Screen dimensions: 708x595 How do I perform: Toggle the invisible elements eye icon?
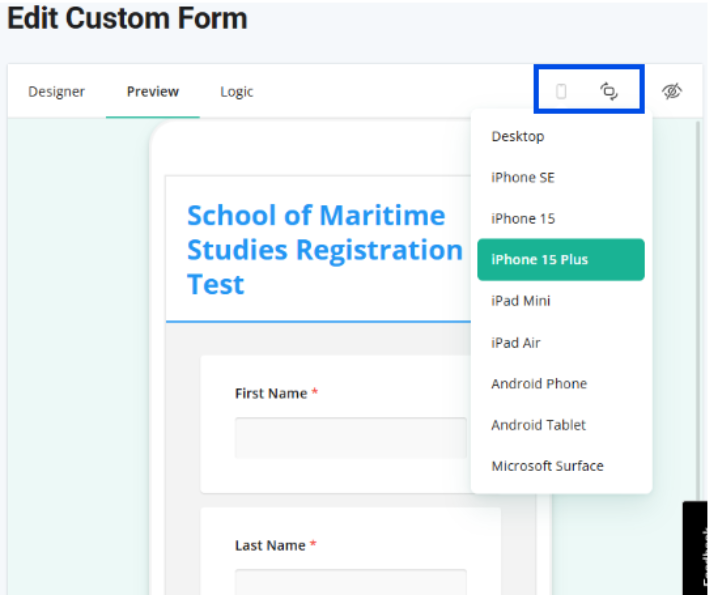[672, 91]
